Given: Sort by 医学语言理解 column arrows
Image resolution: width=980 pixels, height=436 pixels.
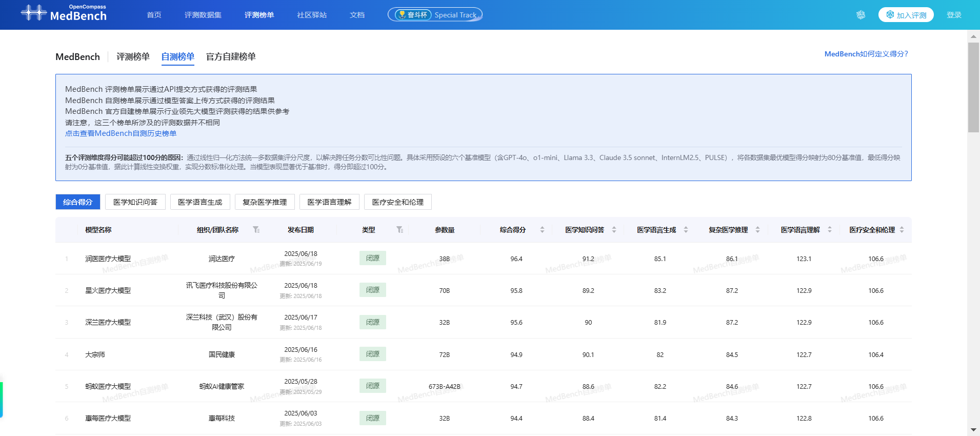Looking at the screenshot, I should tap(829, 230).
